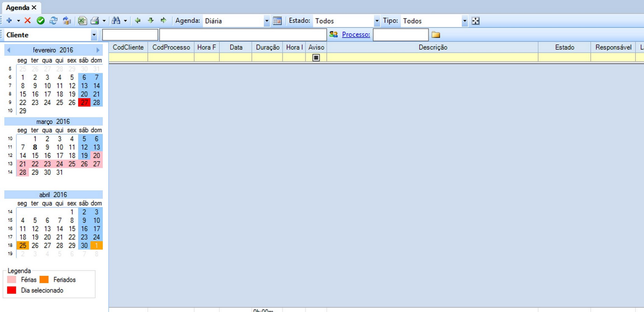Click the Duração column header
The width and height of the screenshot is (644, 312).
(267, 47)
